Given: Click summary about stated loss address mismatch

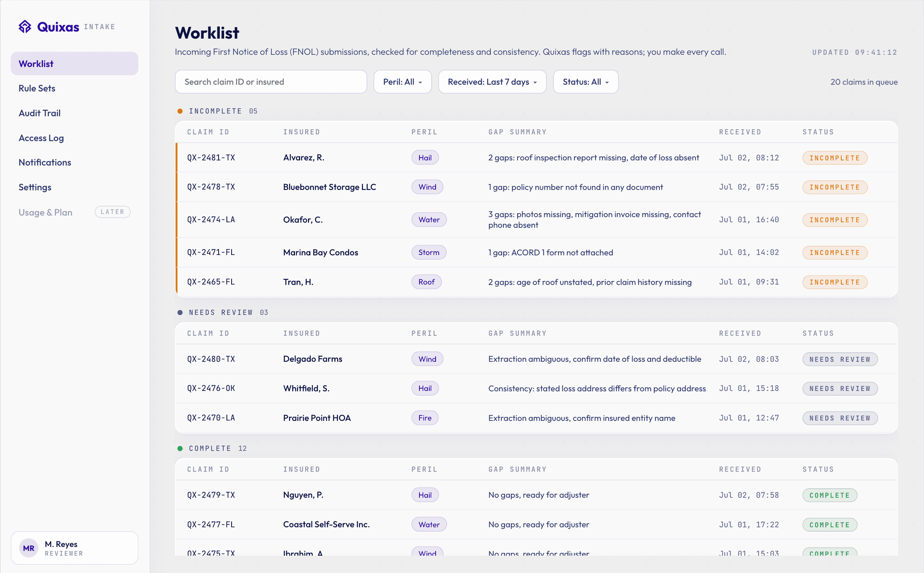Looking at the screenshot, I should point(597,388).
